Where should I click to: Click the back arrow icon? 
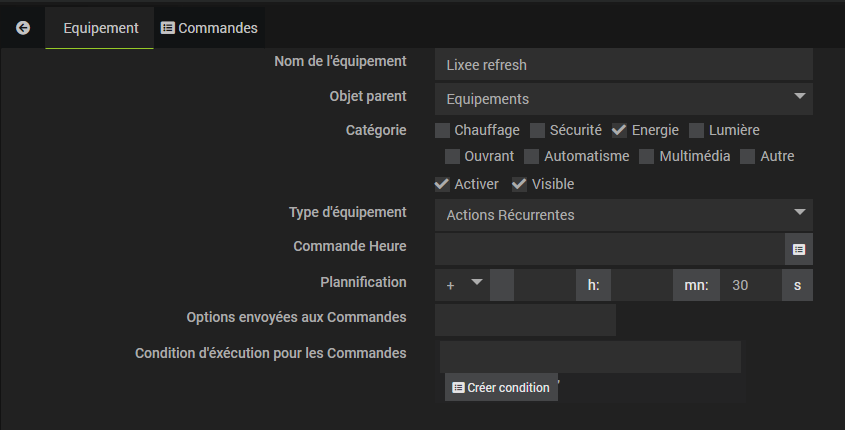[x=22, y=28]
